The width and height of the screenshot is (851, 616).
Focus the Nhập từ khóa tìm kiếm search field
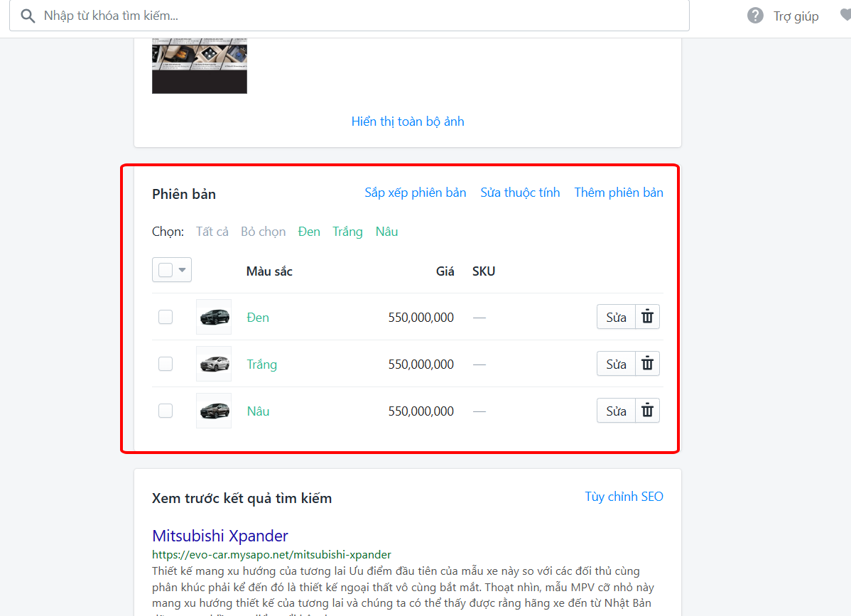tap(349, 16)
